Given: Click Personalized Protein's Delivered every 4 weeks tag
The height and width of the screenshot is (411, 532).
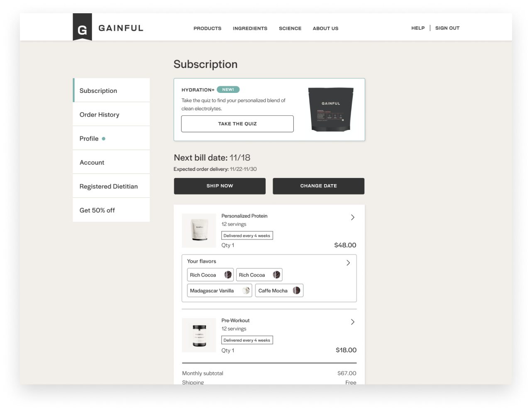Looking at the screenshot, I should [x=247, y=236].
